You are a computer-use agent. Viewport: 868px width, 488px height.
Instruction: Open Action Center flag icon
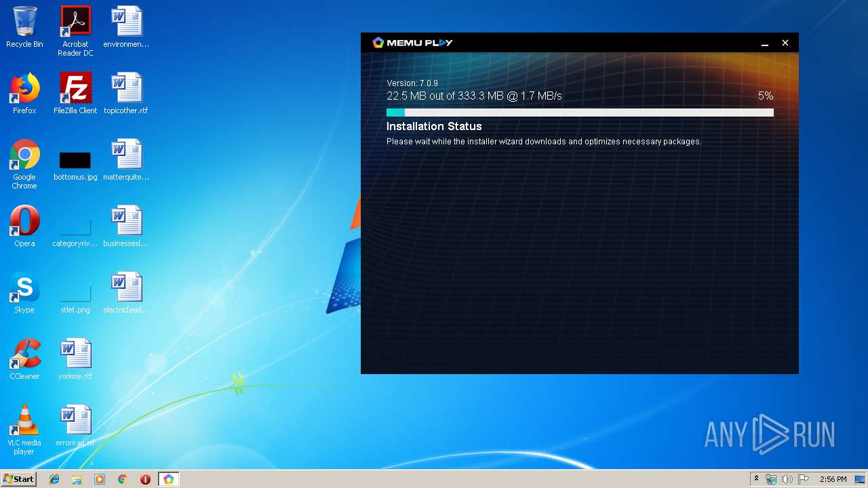click(x=804, y=479)
